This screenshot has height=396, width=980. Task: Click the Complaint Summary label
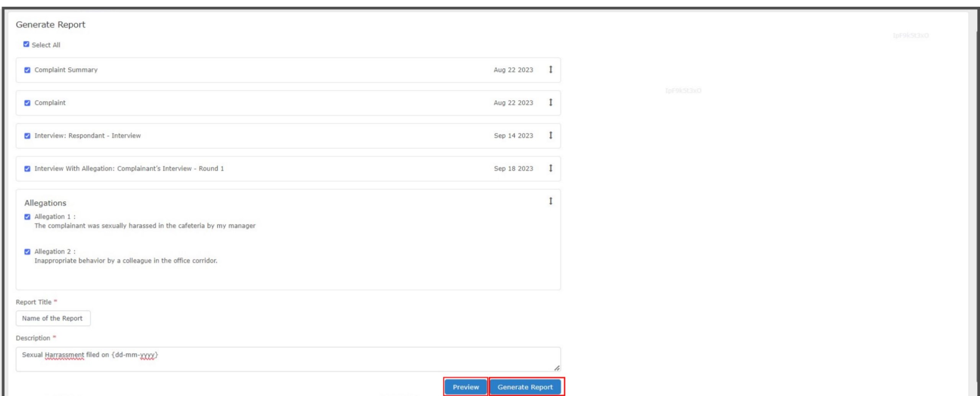(x=66, y=70)
